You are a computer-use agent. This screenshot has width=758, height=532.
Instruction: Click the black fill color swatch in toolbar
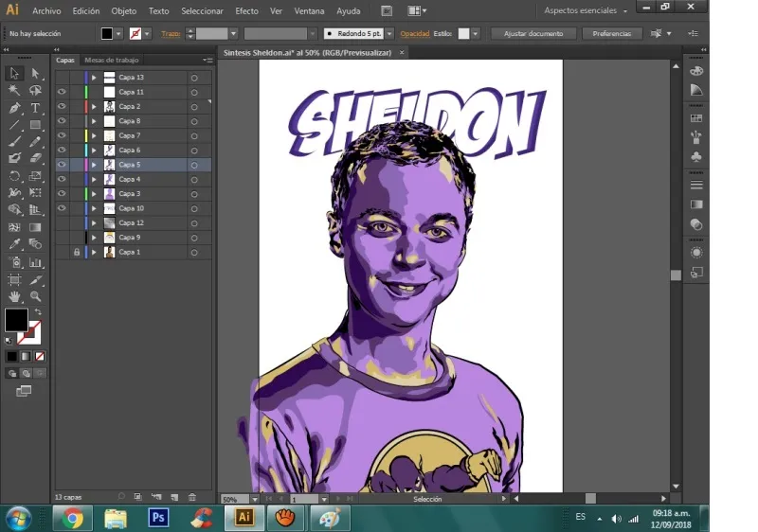click(x=16, y=320)
